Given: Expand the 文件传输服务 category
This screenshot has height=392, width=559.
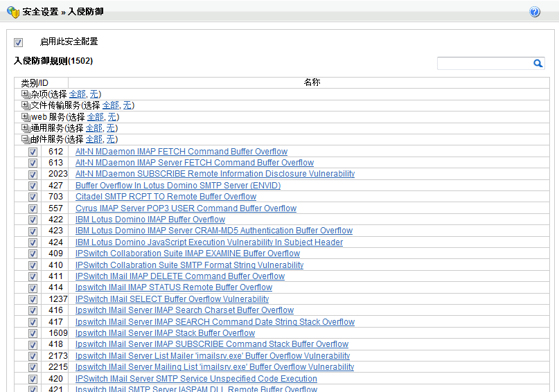Looking at the screenshot, I should point(26,105).
